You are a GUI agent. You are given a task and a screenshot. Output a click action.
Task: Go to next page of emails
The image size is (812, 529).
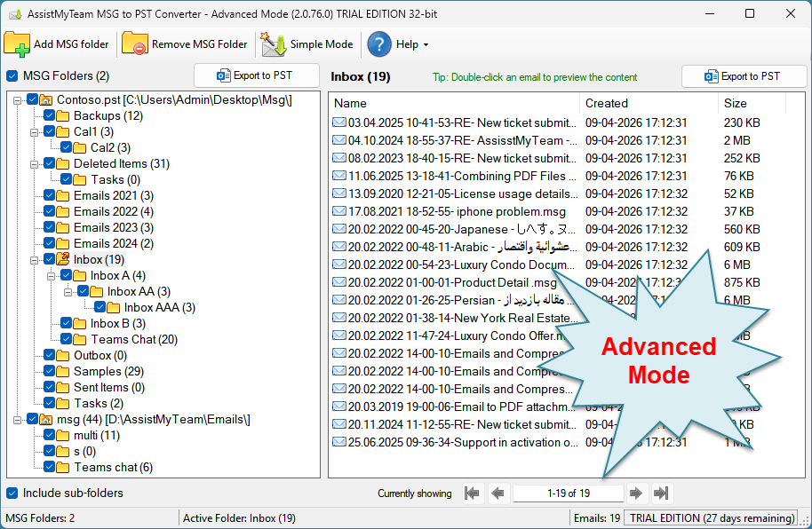pyautogui.click(x=636, y=493)
